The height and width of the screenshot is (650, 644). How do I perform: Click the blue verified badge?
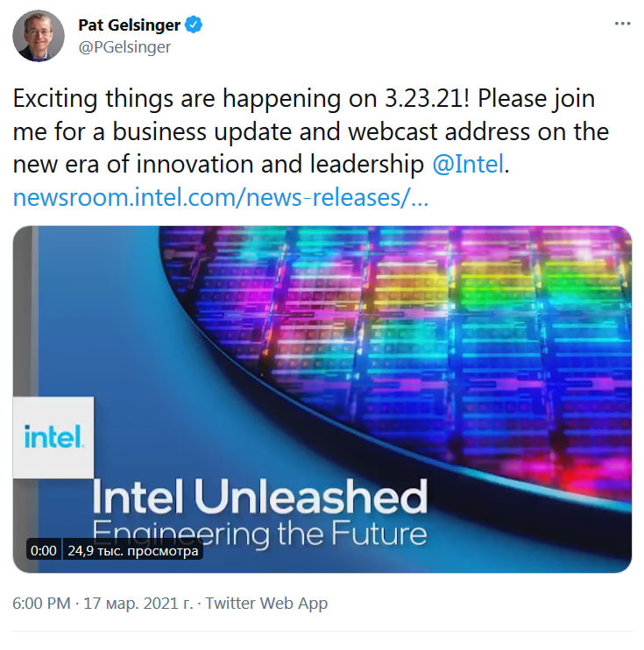click(x=195, y=25)
